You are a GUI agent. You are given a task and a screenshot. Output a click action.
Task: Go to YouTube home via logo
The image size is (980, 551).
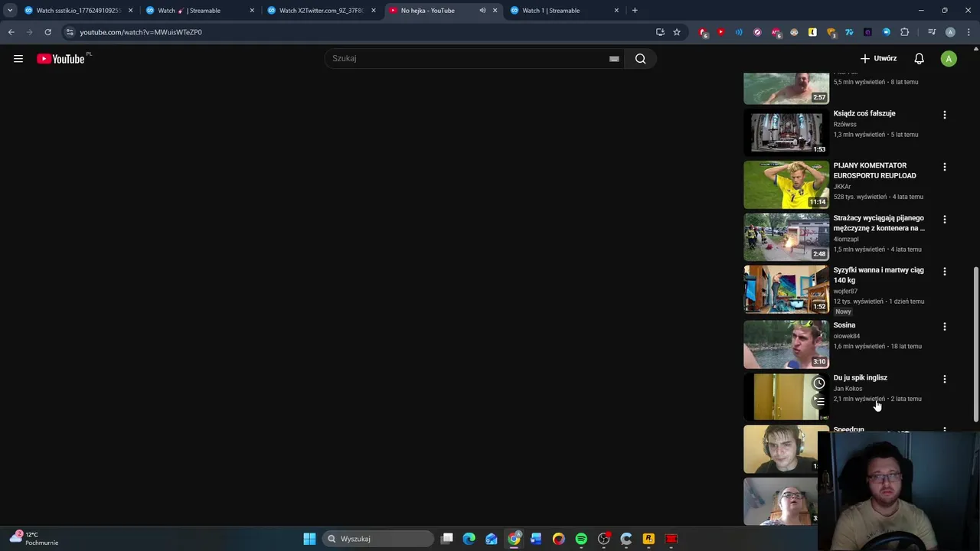click(x=60, y=59)
